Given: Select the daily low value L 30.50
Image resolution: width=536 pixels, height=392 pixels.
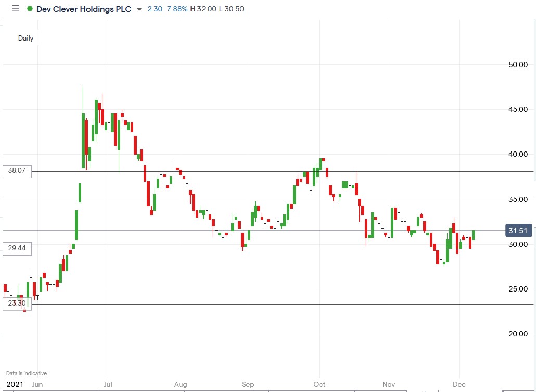Looking at the screenshot, I should click(x=232, y=9).
